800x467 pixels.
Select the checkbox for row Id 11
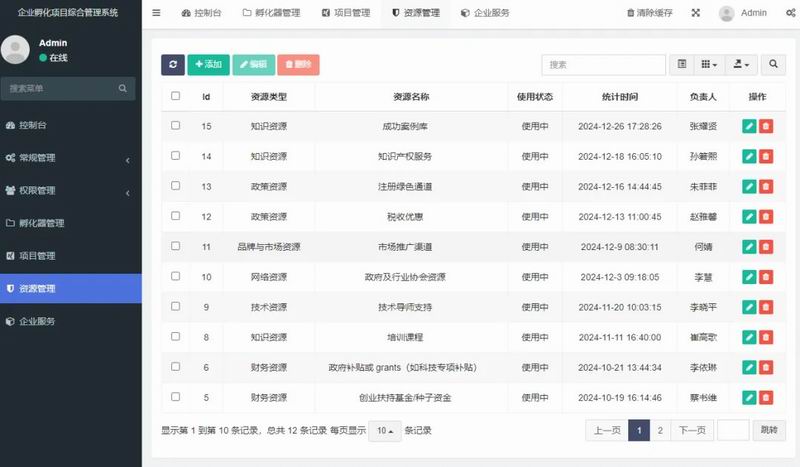click(x=176, y=246)
